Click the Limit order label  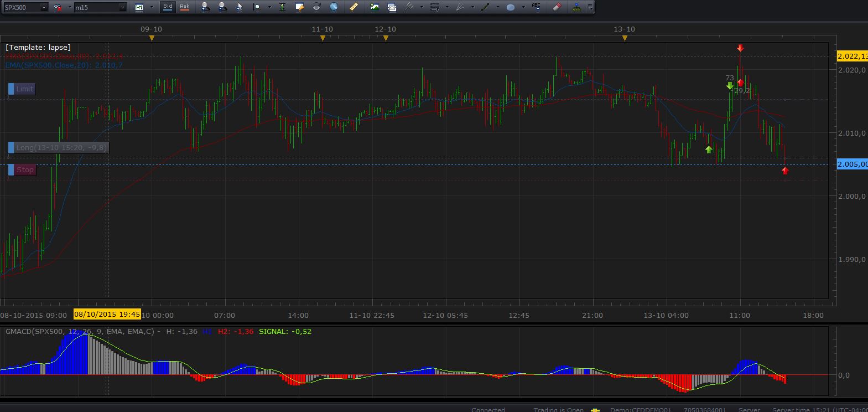[24, 89]
